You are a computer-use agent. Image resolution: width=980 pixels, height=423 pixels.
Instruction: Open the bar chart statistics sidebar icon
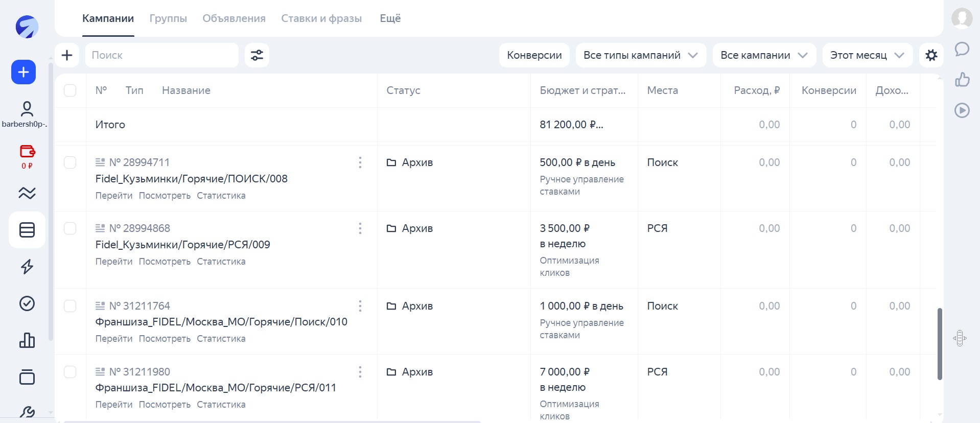point(27,340)
